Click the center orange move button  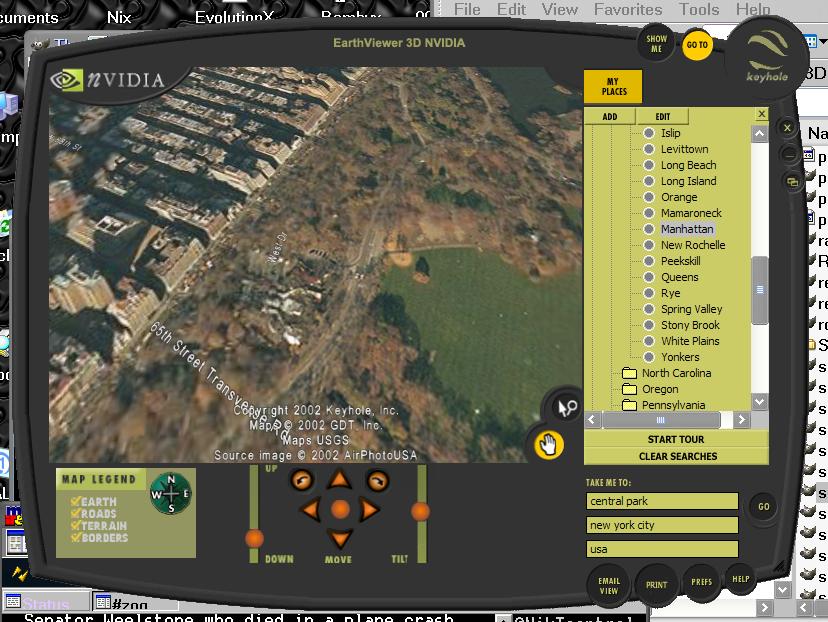pyautogui.click(x=340, y=510)
